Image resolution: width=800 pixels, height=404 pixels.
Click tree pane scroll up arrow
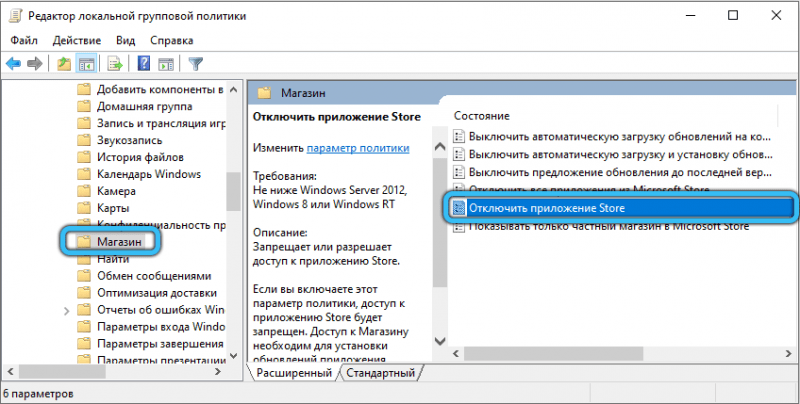pyautogui.click(x=234, y=90)
